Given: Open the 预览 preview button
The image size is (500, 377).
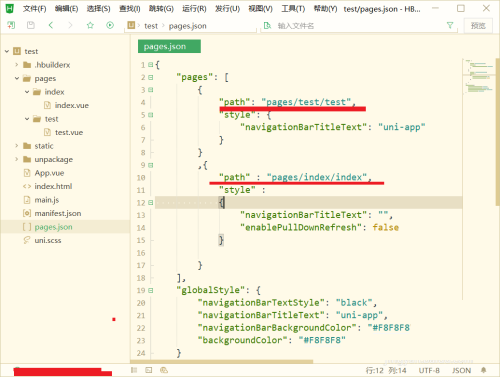Looking at the screenshot, I should [x=478, y=26].
